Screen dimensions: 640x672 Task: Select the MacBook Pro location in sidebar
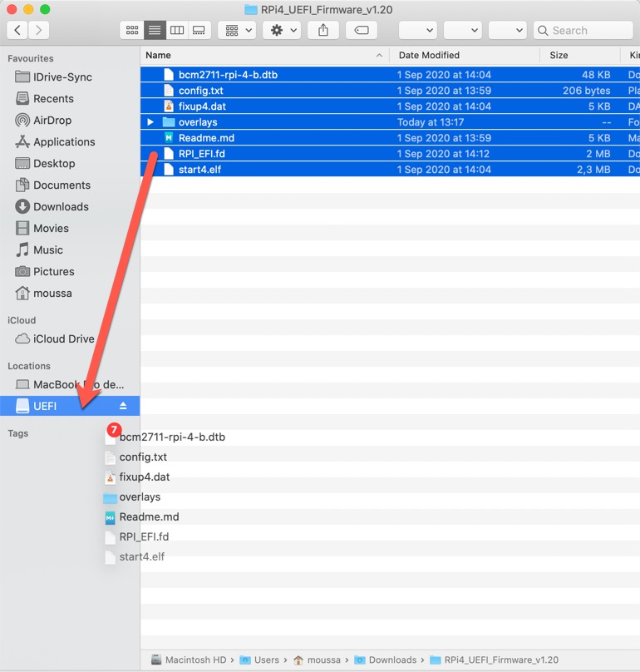click(x=70, y=384)
